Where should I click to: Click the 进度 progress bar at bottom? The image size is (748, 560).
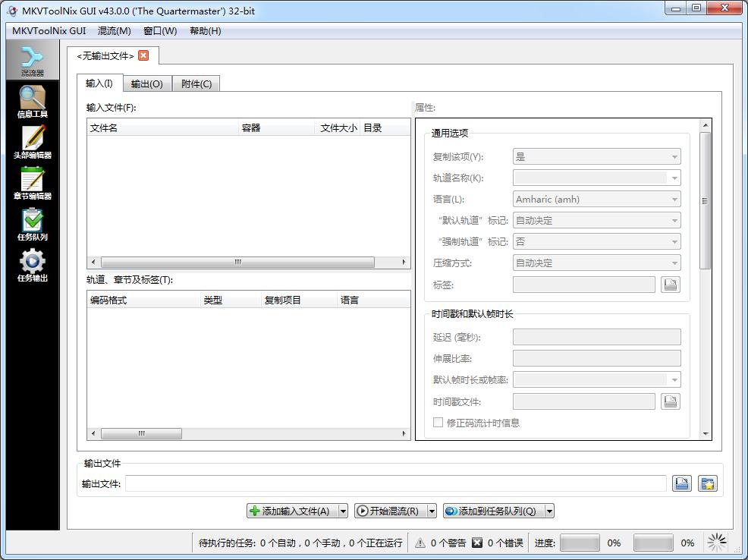580,543
